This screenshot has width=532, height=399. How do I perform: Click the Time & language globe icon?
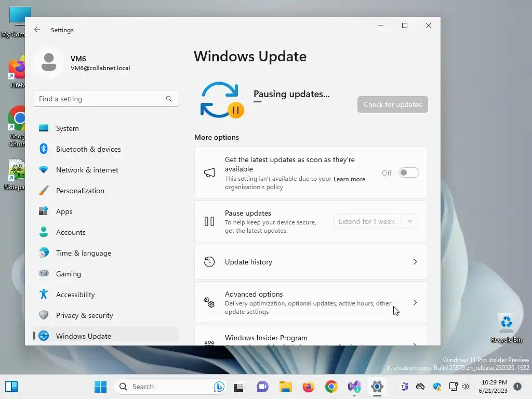point(44,253)
